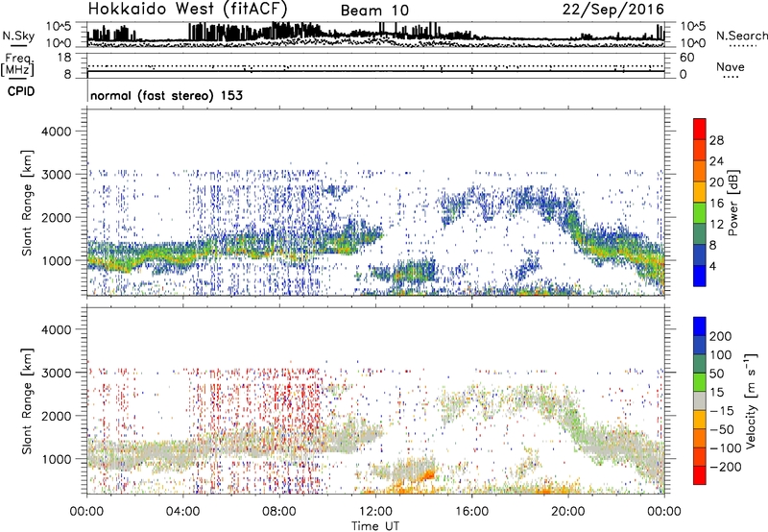
Task: Select the "N.Sky" legend label
Action: tap(18, 36)
